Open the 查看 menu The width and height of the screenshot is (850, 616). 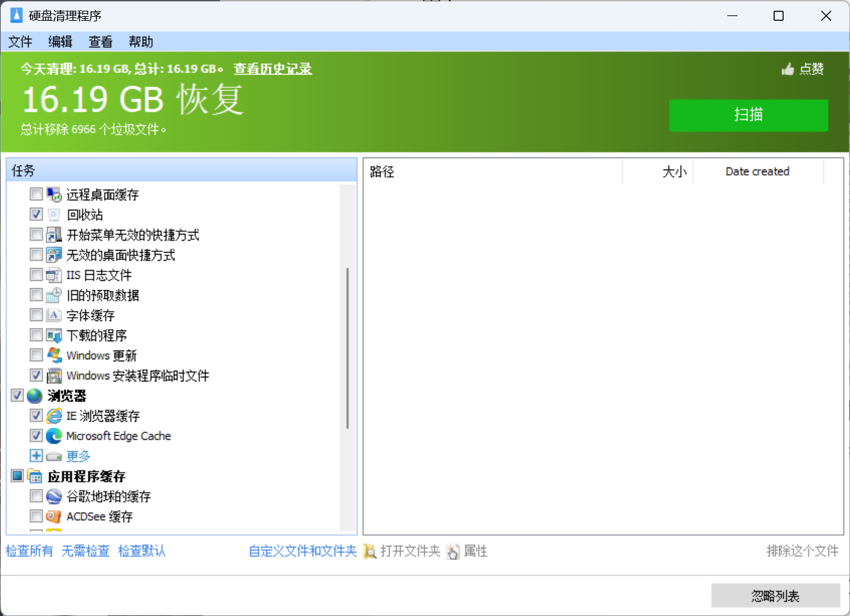pyautogui.click(x=101, y=42)
